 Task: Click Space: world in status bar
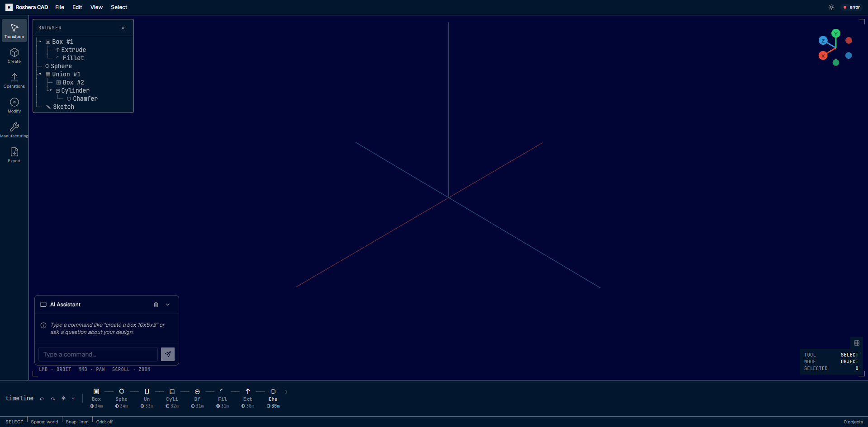click(x=44, y=422)
